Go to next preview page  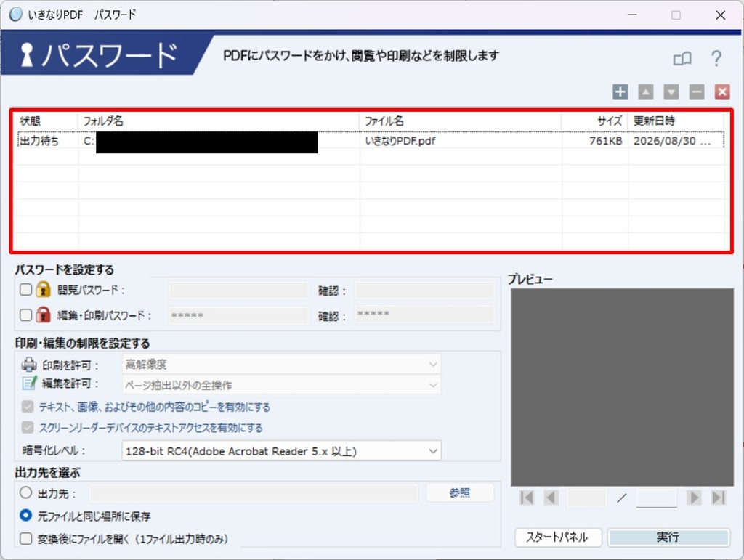click(694, 498)
